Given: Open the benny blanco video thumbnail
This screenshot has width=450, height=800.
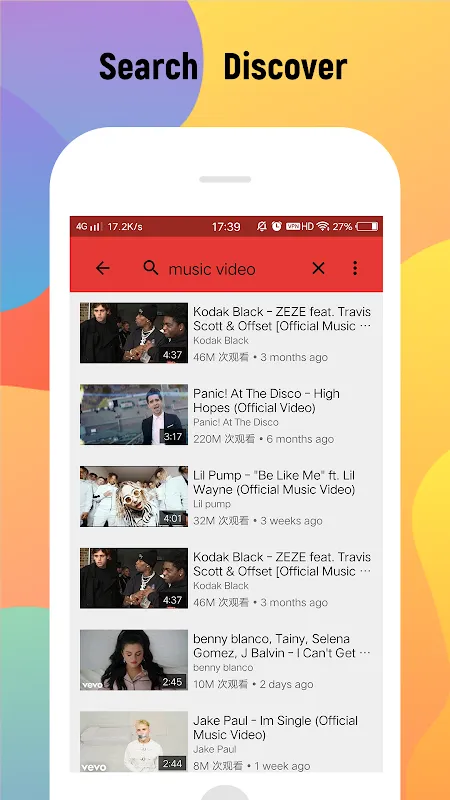Looking at the screenshot, I should click(134, 660).
